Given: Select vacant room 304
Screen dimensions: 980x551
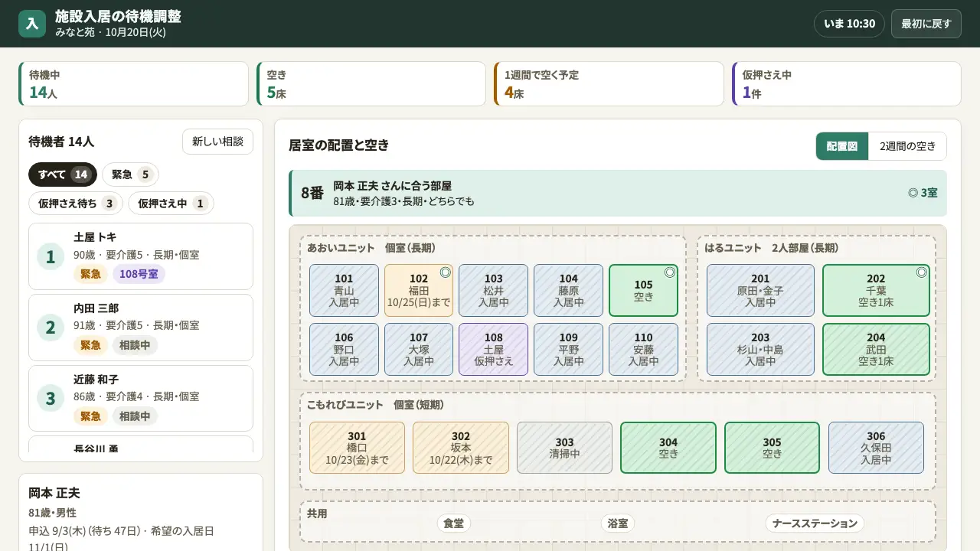Looking at the screenshot, I should coord(668,448).
